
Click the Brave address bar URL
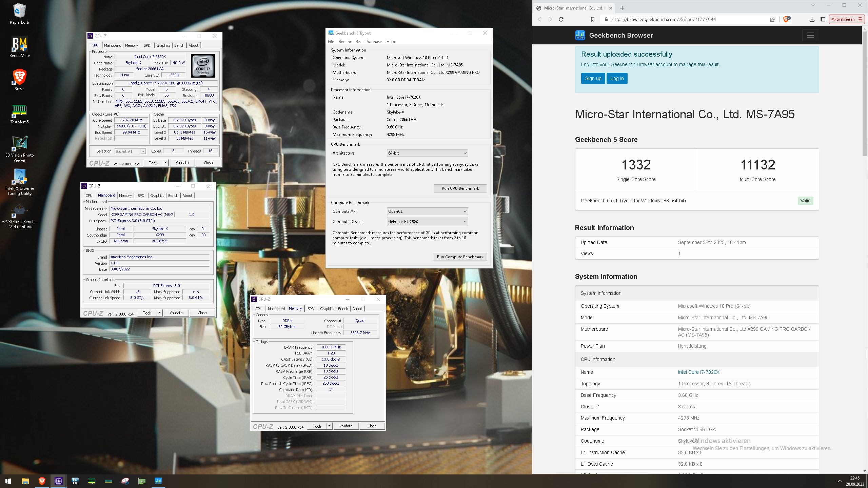point(664,19)
